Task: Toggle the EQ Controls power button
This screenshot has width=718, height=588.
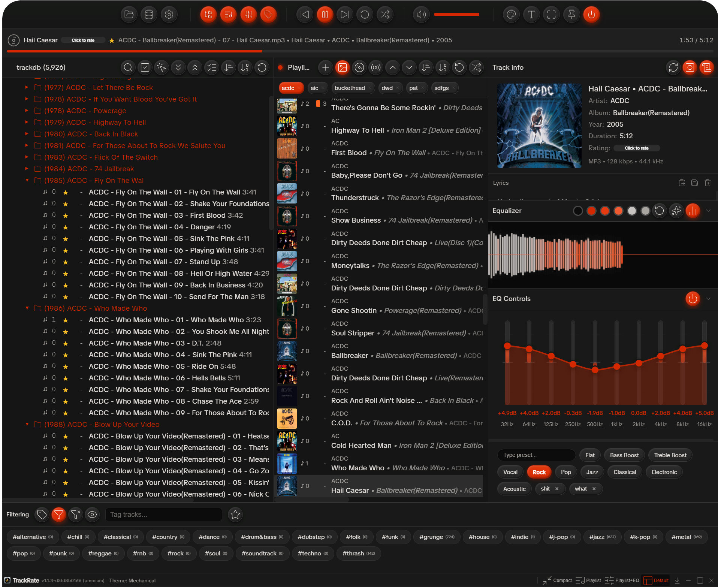Action: [692, 299]
